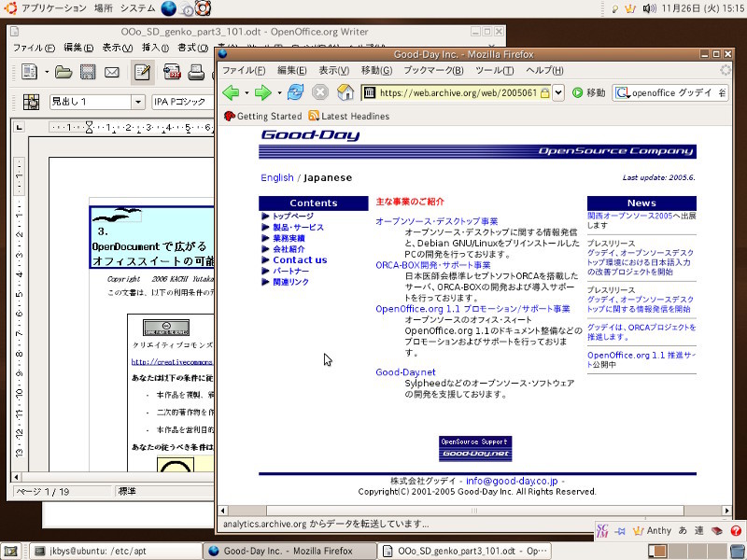
Task: Click the ORCA-BOX開発・サポート事業 link
Action: [433, 265]
